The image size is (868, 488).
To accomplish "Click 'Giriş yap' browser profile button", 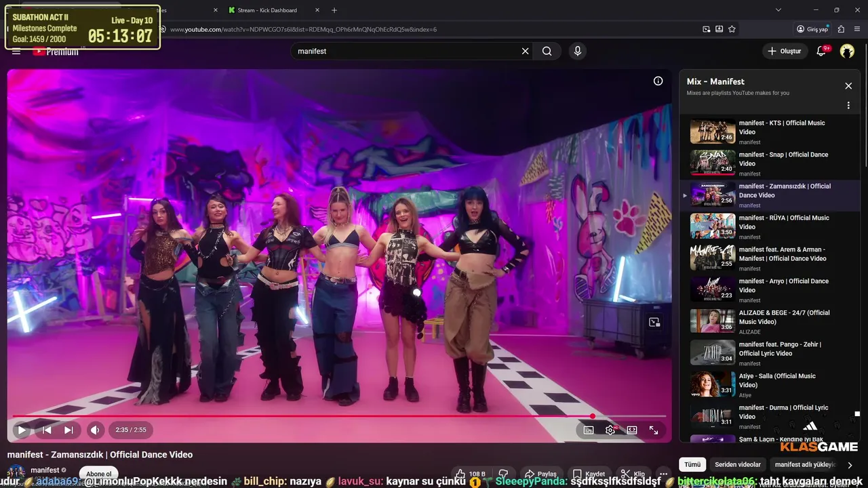I will tap(812, 29).
